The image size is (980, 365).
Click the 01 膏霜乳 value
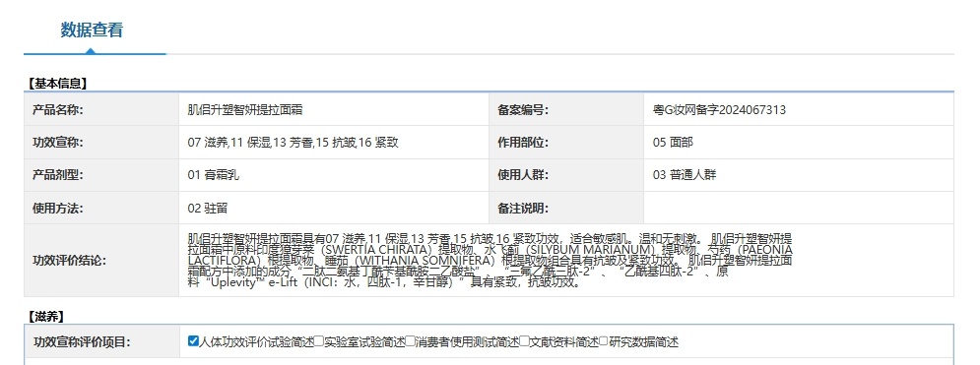click(213, 175)
